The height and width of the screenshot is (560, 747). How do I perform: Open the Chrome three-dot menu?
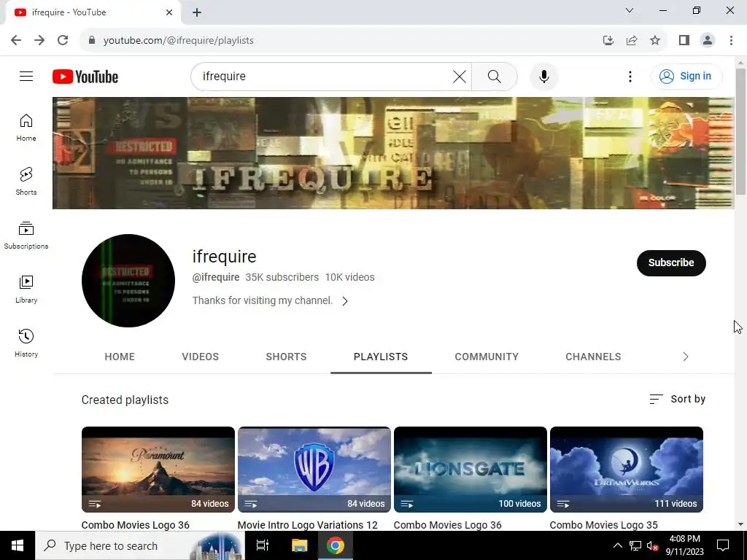pos(731,41)
